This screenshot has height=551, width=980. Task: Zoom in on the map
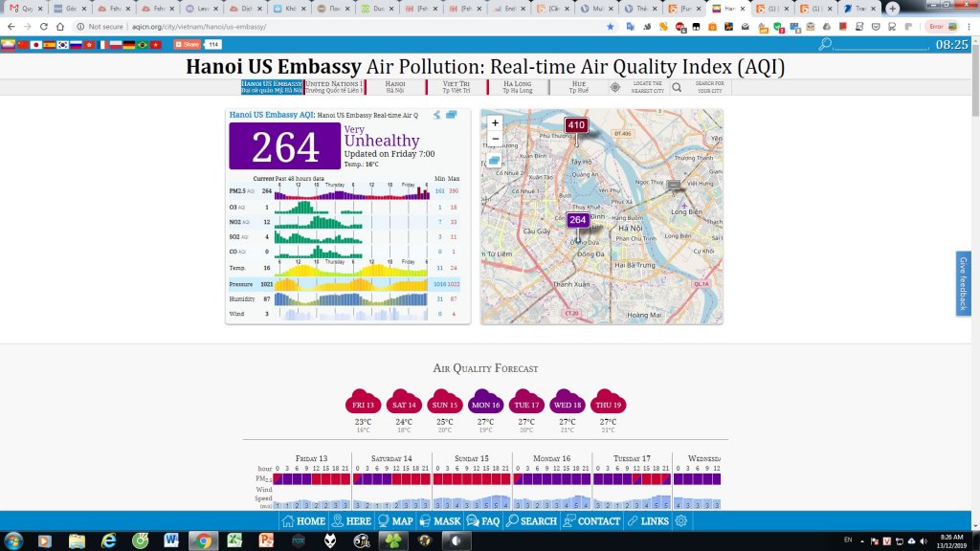495,123
